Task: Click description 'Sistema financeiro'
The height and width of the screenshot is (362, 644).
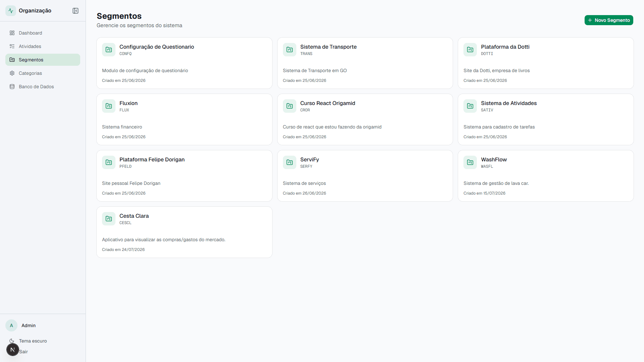Action: (122, 127)
